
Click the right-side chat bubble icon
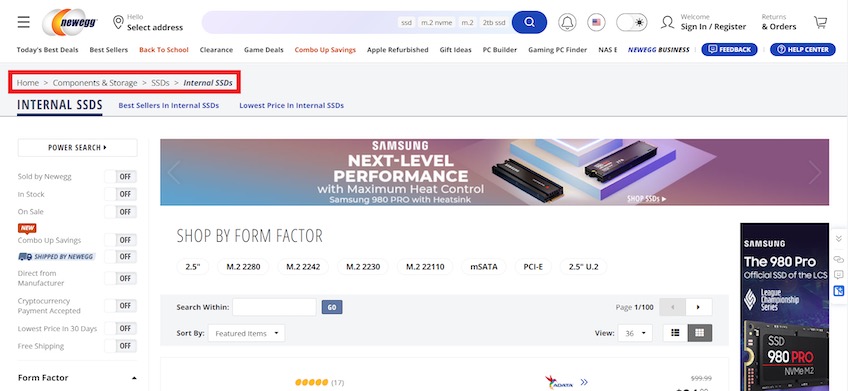click(839, 275)
